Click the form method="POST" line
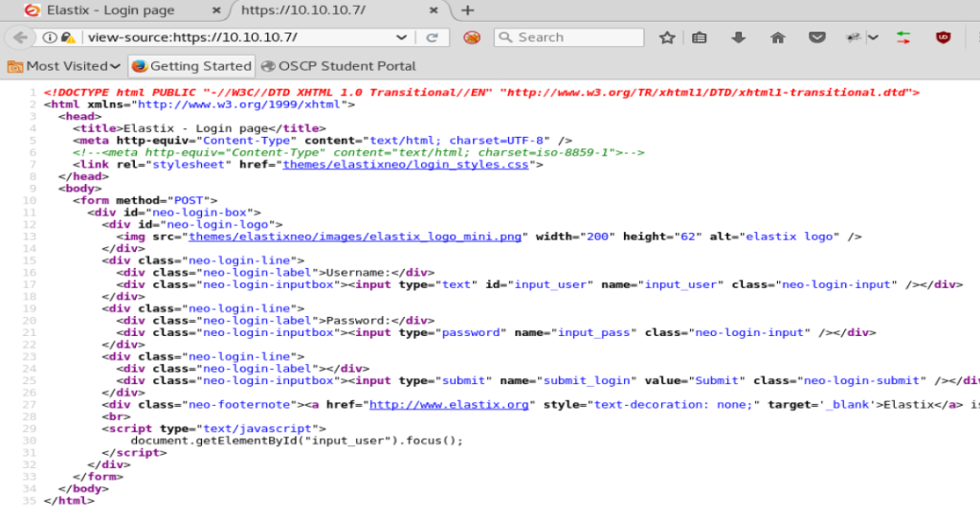The width and height of the screenshot is (980, 519). pyautogui.click(x=145, y=201)
